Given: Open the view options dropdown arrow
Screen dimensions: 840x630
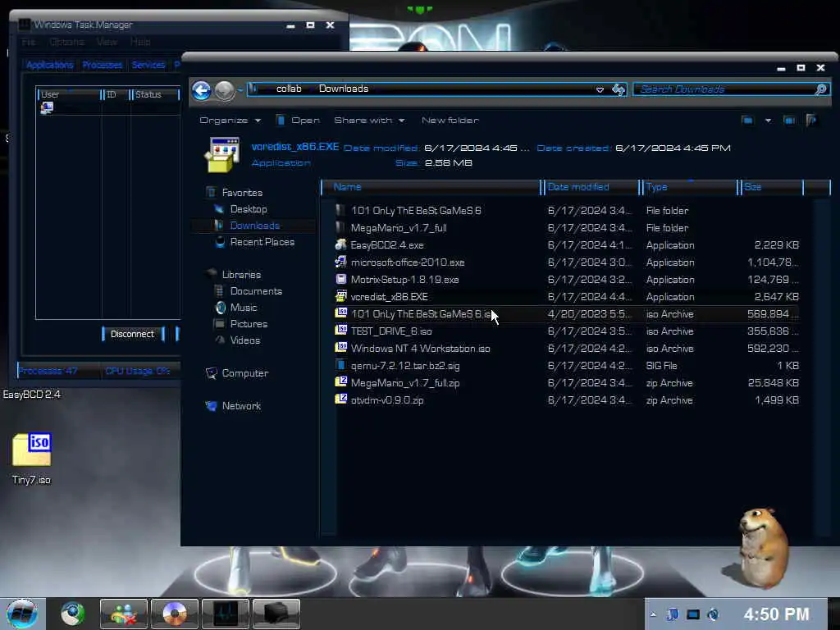Looking at the screenshot, I should point(768,121).
